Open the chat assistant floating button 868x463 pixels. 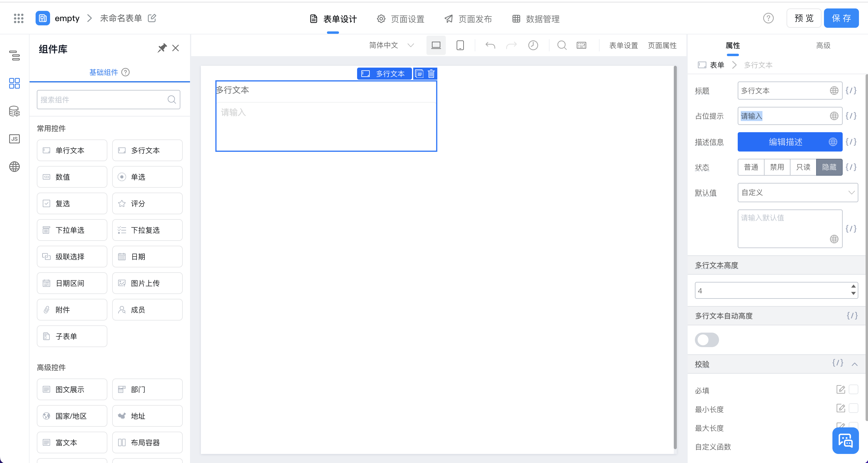coord(845,441)
